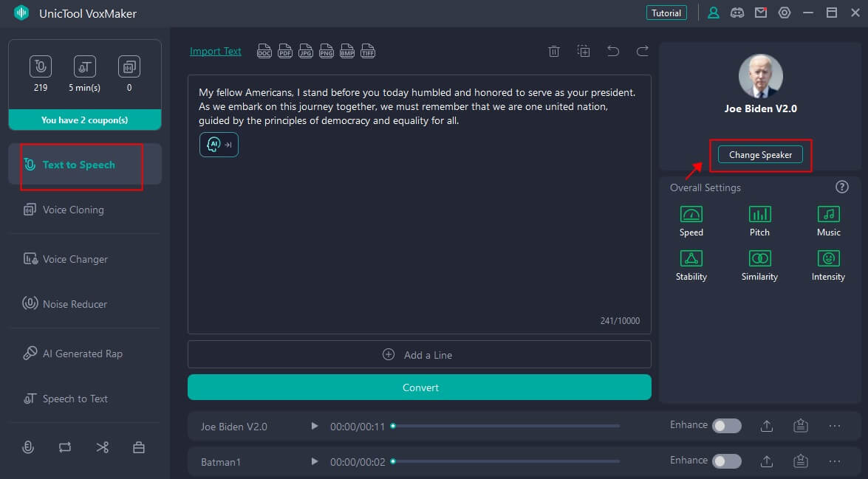This screenshot has height=479, width=868.
Task: Click the Joe Biden V2.0 playback progress bar
Action: tap(506, 426)
